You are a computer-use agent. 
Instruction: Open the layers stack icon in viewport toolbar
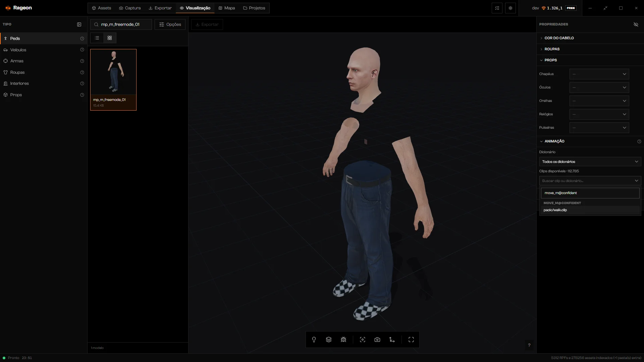329,340
